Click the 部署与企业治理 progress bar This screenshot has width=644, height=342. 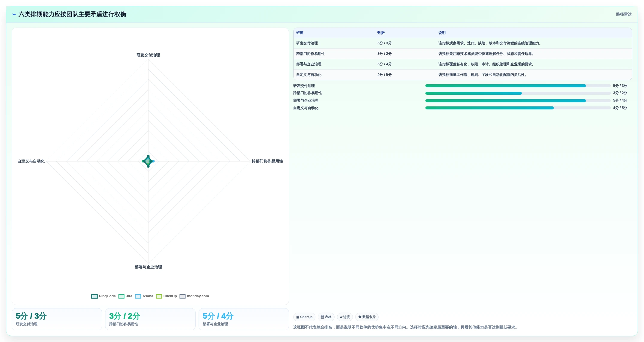coord(518,101)
